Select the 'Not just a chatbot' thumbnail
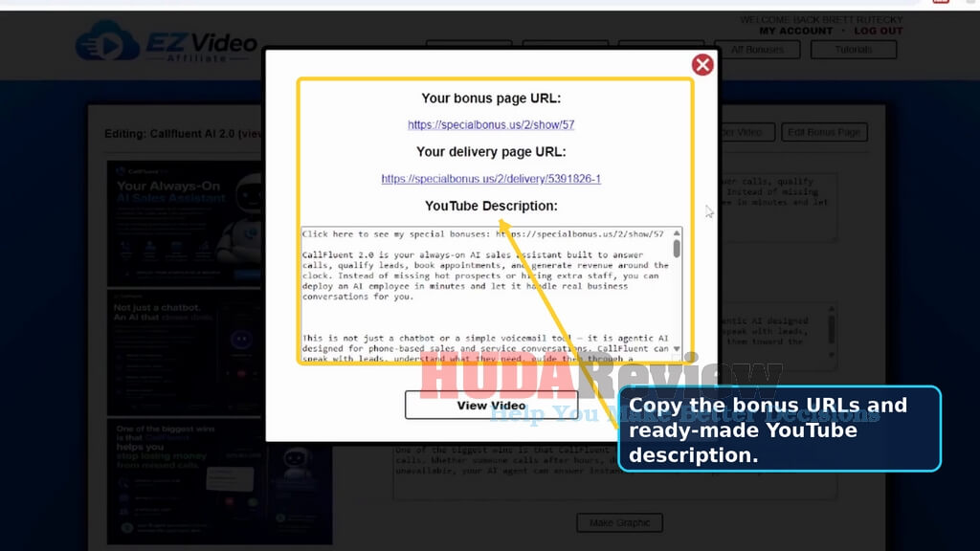 click(185, 353)
